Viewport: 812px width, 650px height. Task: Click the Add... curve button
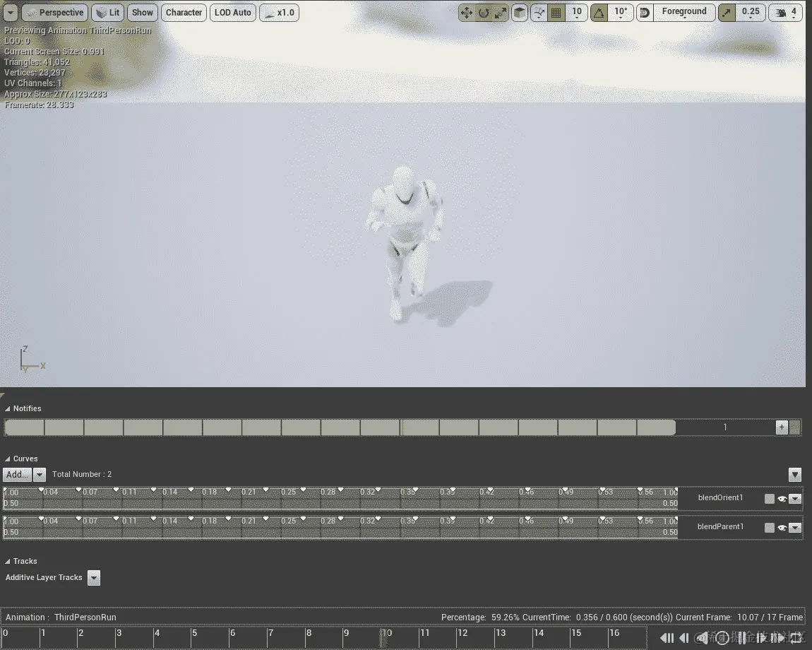[17, 474]
